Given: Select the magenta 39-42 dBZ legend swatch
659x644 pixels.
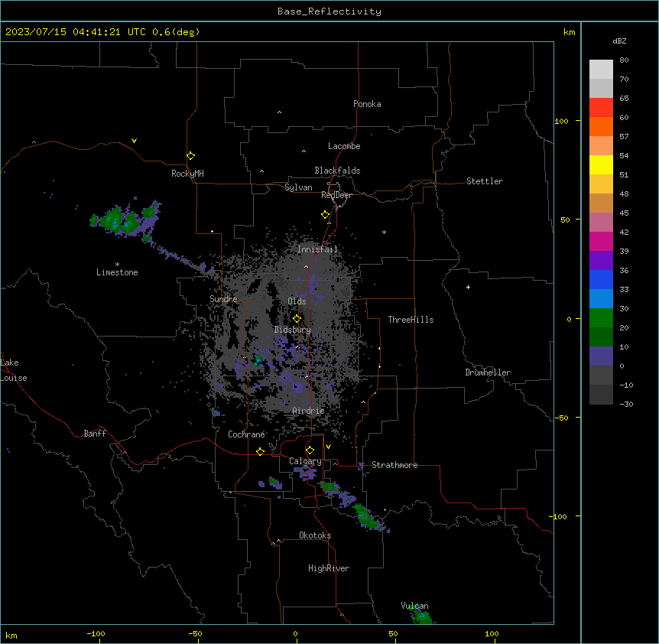Looking at the screenshot, I should pyautogui.click(x=601, y=241).
